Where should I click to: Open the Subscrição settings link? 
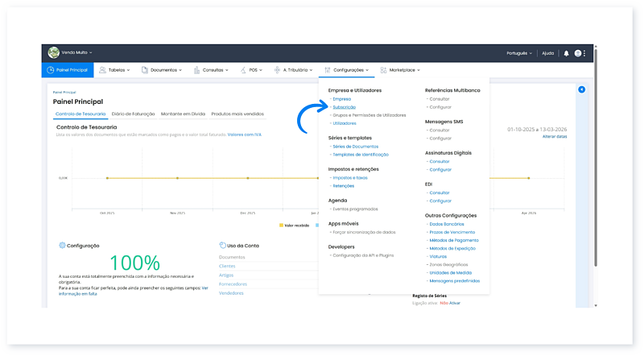tap(344, 106)
